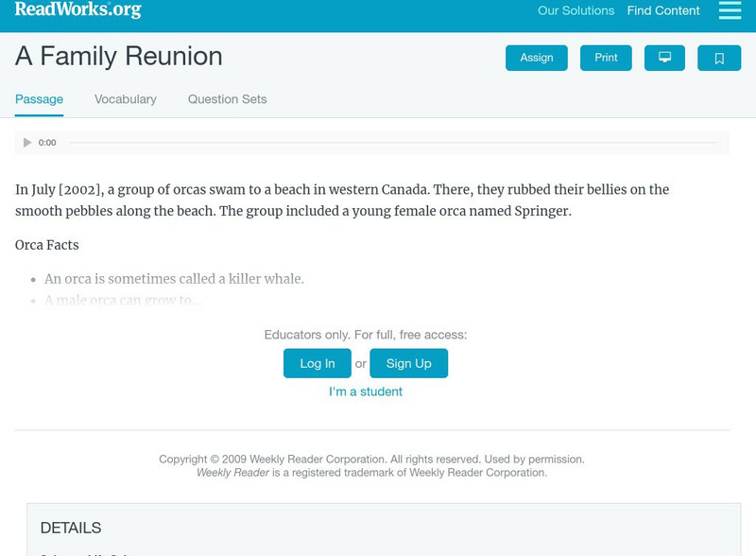Go to Find Content
The width and height of the screenshot is (756, 556).
point(663,11)
